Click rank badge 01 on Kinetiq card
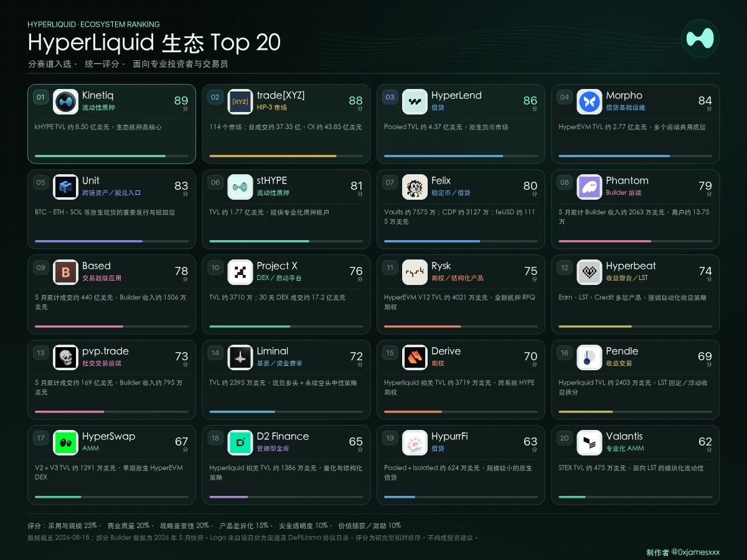This screenshot has width=747, height=560. point(40,97)
